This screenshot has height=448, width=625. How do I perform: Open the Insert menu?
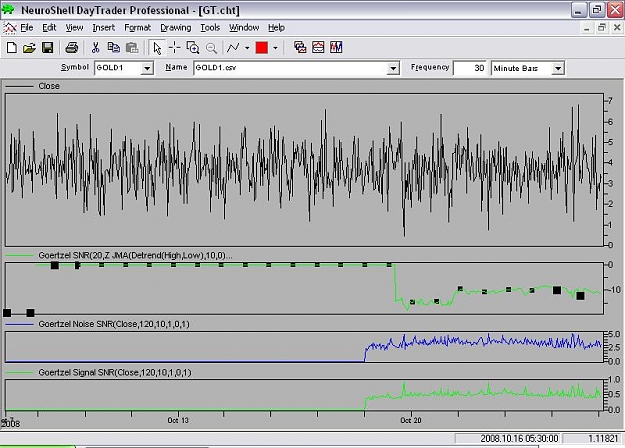pos(104,28)
